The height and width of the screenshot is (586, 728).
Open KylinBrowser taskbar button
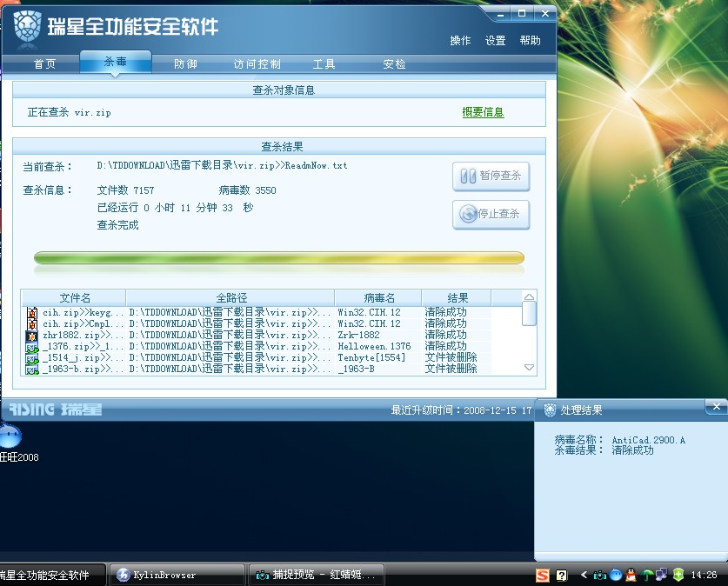177,575
